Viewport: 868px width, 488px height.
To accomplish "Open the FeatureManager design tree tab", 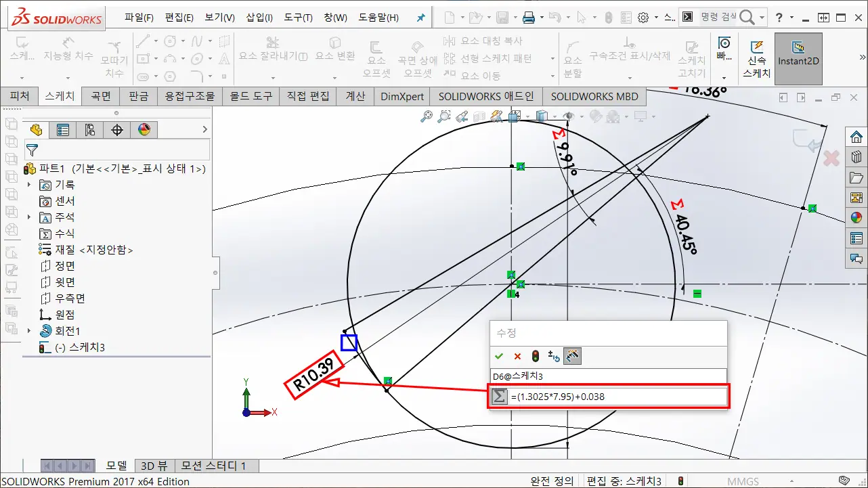I will click(x=36, y=129).
